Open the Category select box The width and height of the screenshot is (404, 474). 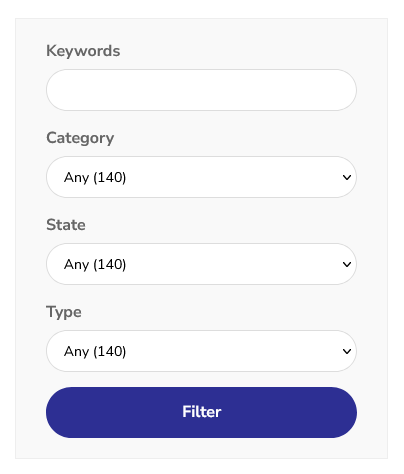tap(201, 177)
